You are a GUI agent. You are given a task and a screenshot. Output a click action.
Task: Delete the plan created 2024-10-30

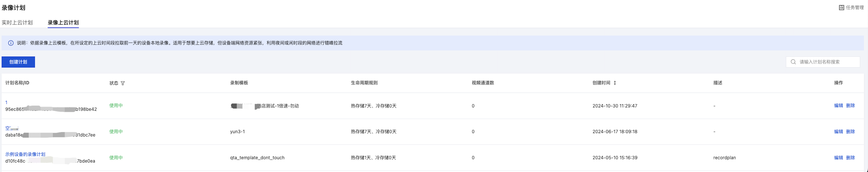pyautogui.click(x=850, y=105)
